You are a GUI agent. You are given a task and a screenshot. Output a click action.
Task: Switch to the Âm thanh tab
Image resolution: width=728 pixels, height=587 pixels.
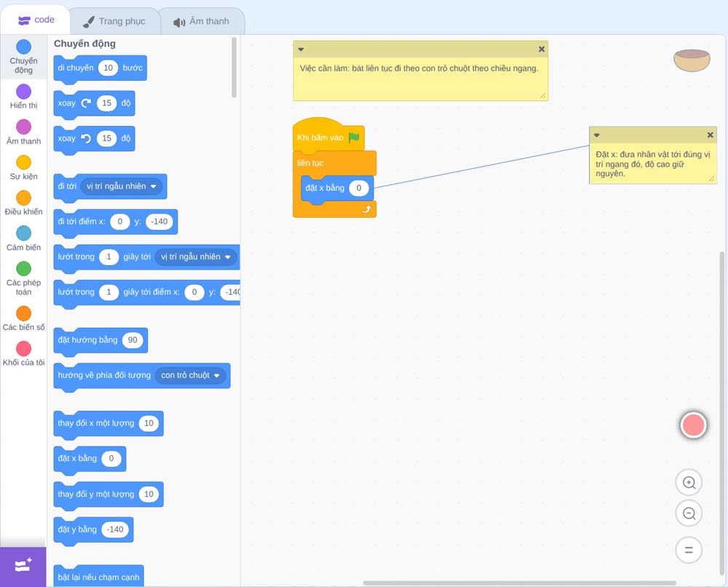pyautogui.click(x=201, y=21)
